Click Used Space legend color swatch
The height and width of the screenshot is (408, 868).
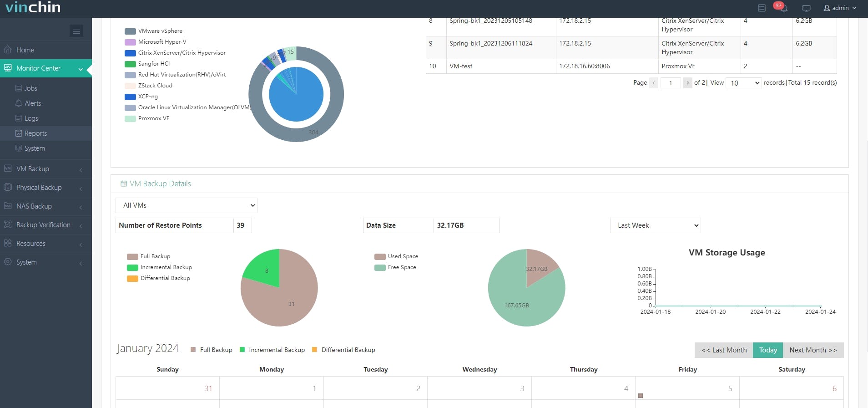click(380, 256)
